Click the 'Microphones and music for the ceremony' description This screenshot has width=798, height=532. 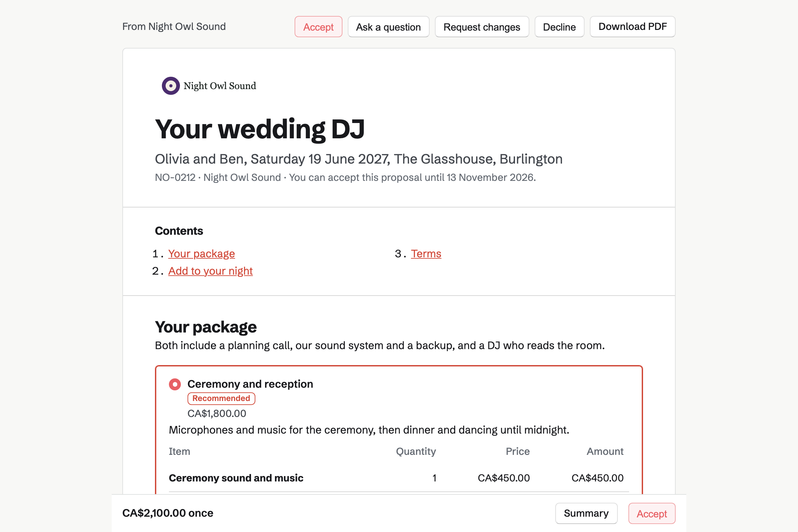369,430
